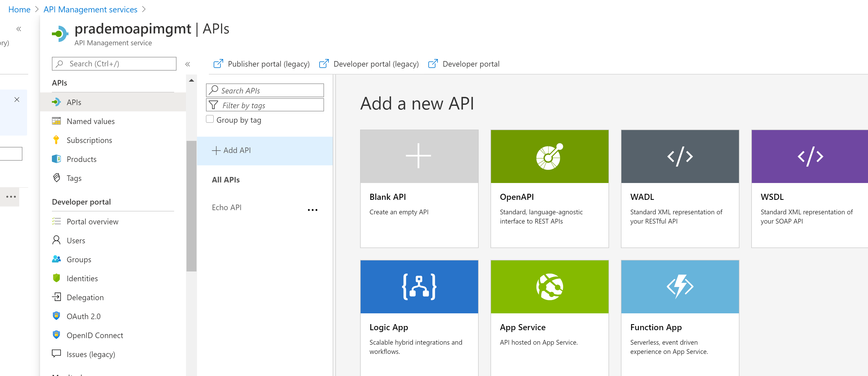Open Subscriptions via the key icon
Viewport: 868px width, 376px height.
tap(57, 140)
